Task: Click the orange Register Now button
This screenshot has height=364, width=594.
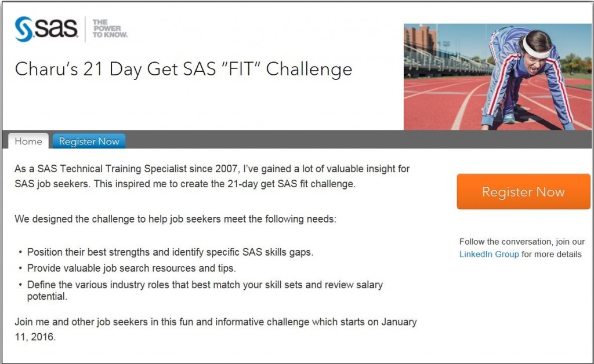Action: point(523,191)
